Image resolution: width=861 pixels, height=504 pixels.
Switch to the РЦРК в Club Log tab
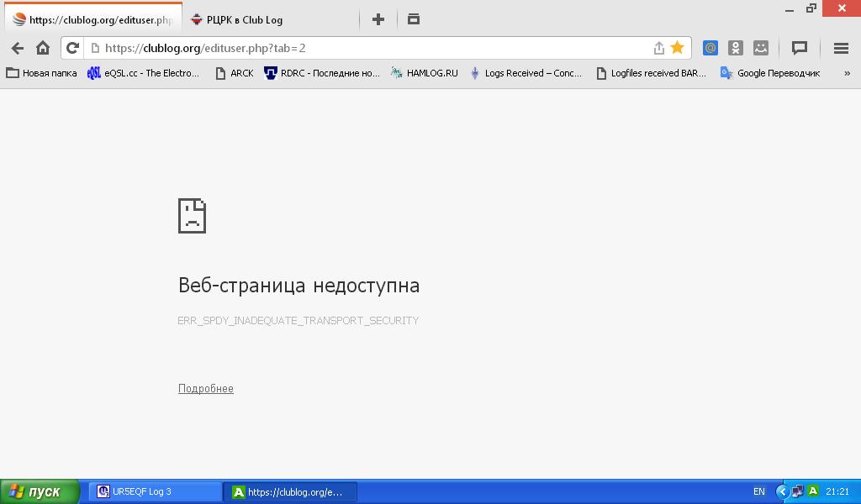point(244,19)
